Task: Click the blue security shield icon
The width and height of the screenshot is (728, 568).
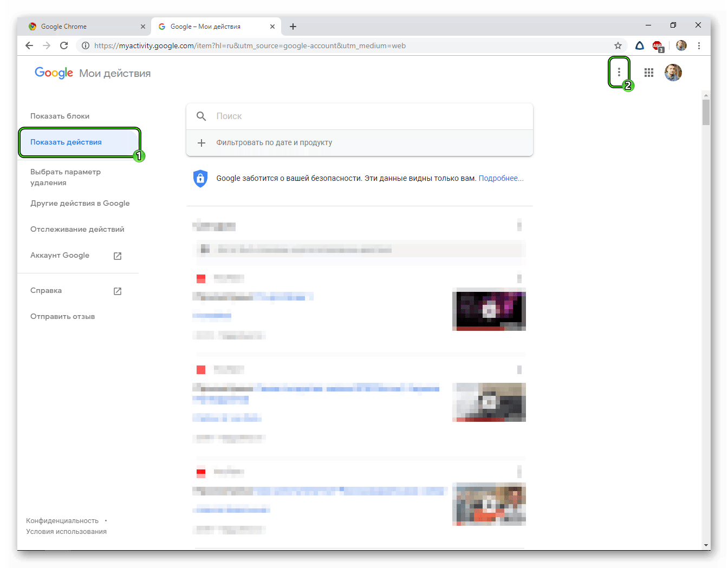Action: pos(200,178)
